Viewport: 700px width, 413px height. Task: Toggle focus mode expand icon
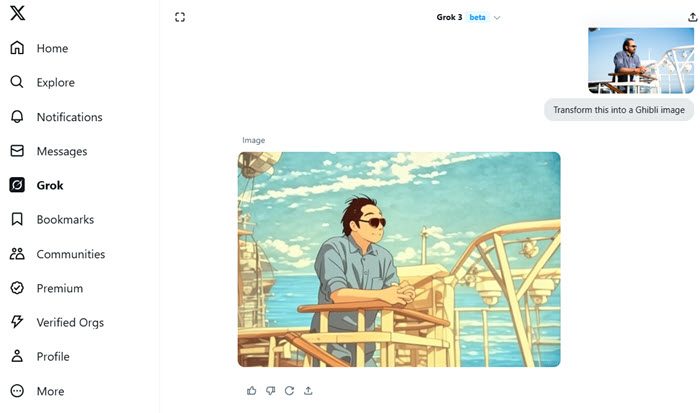tap(180, 17)
